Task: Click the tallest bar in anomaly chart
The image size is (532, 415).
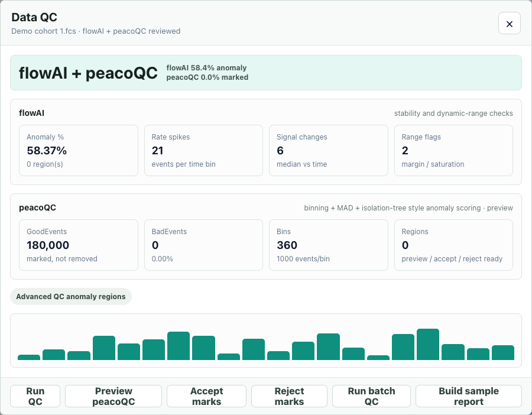Action: [428, 345]
